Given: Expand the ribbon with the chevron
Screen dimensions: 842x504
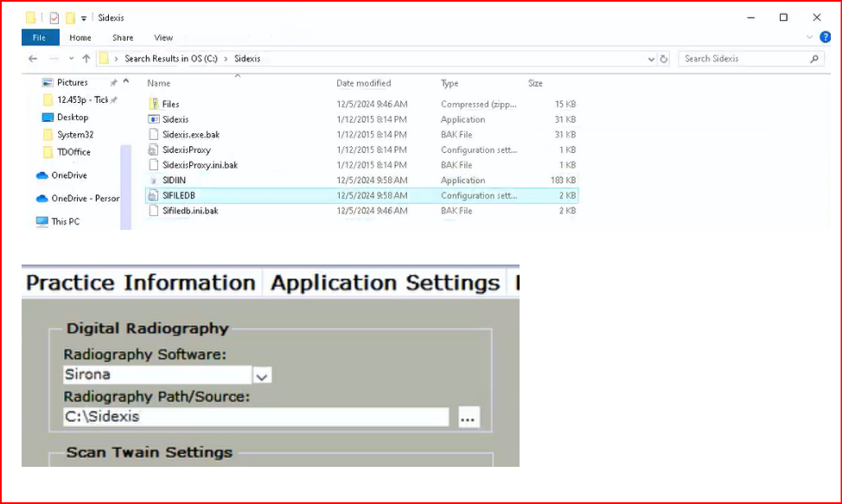Looking at the screenshot, I should [809, 38].
